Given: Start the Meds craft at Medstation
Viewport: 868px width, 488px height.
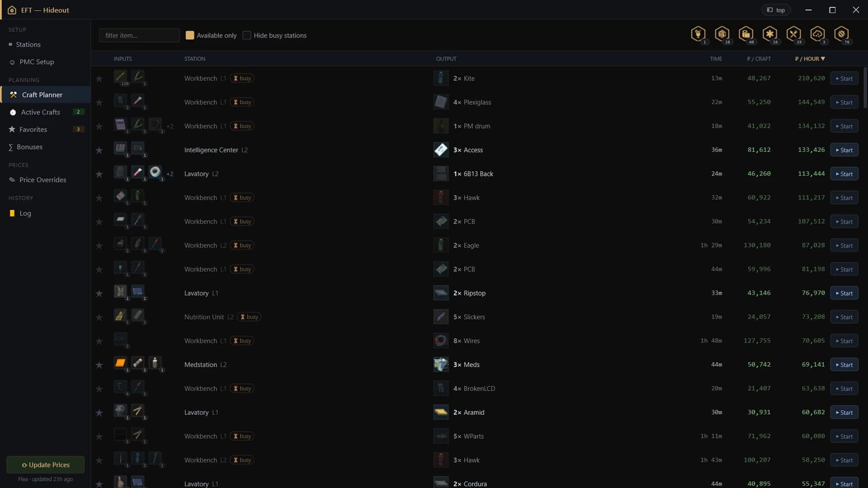Looking at the screenshot, I should [844, 365].
